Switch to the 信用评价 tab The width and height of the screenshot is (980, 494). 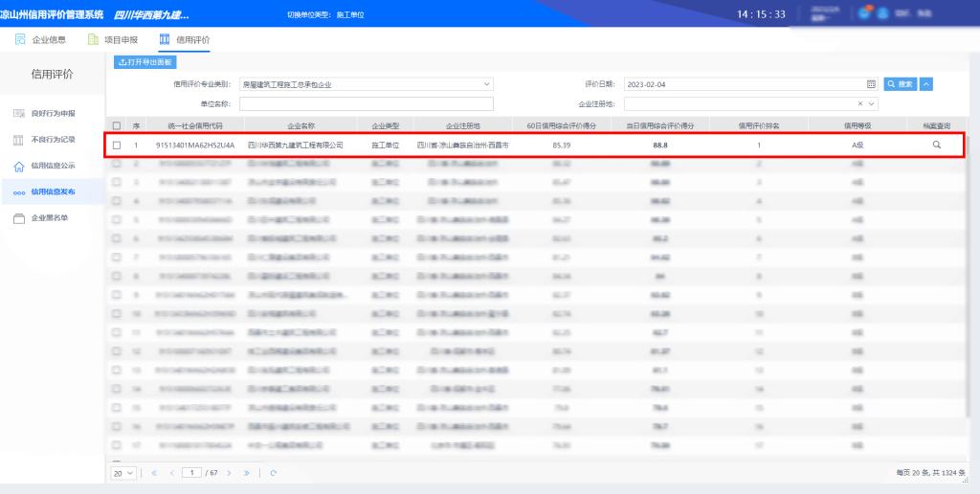click(185, 39)
